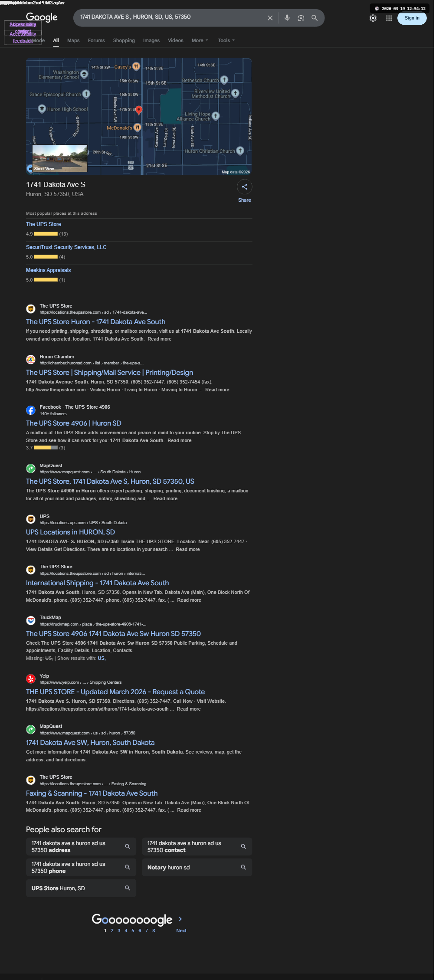This screenshot has height=980, width=439.
Task: Open the Yelp THE UPS STORE result
Action: 115,692
